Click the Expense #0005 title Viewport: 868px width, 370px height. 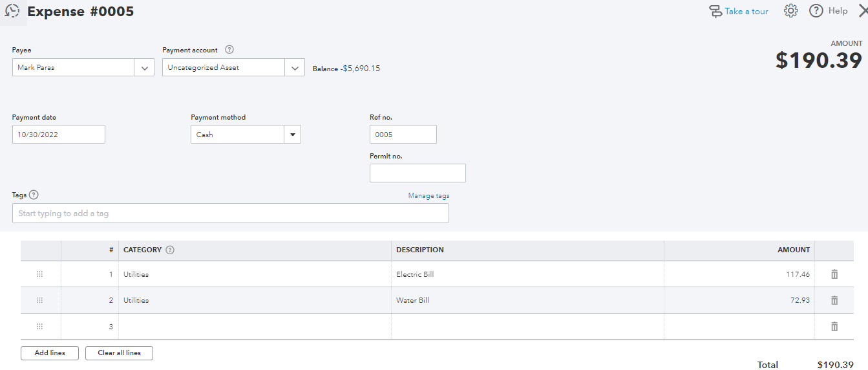point(81,12)
